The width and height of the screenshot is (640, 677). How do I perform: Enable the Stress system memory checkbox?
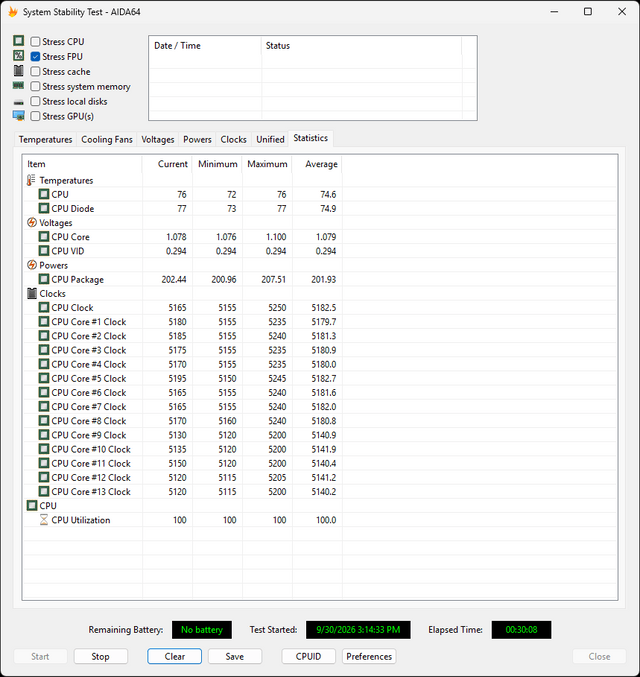click(35, 86)
